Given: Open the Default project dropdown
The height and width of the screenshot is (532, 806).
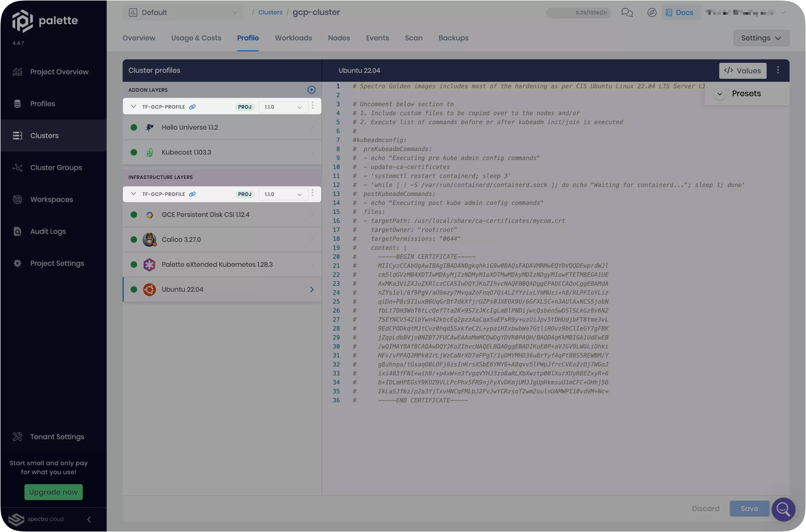Looking at the screenshot, I should (x=183, y=12).
